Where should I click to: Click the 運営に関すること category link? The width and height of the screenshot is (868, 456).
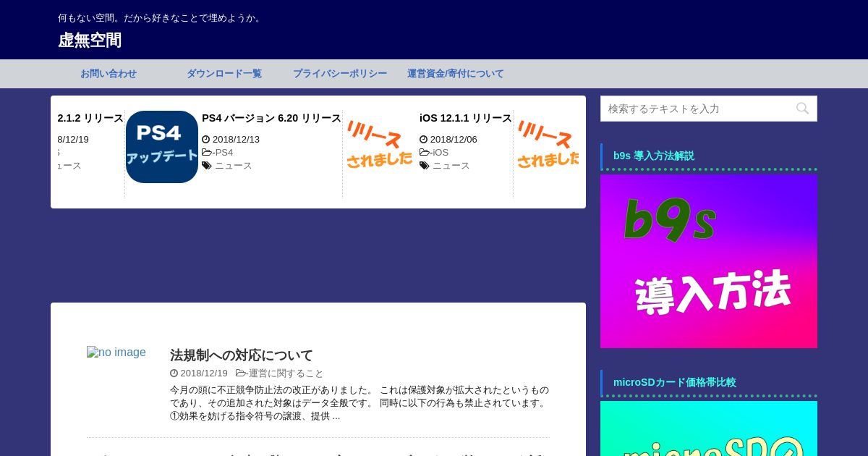[x=286, y=373]
